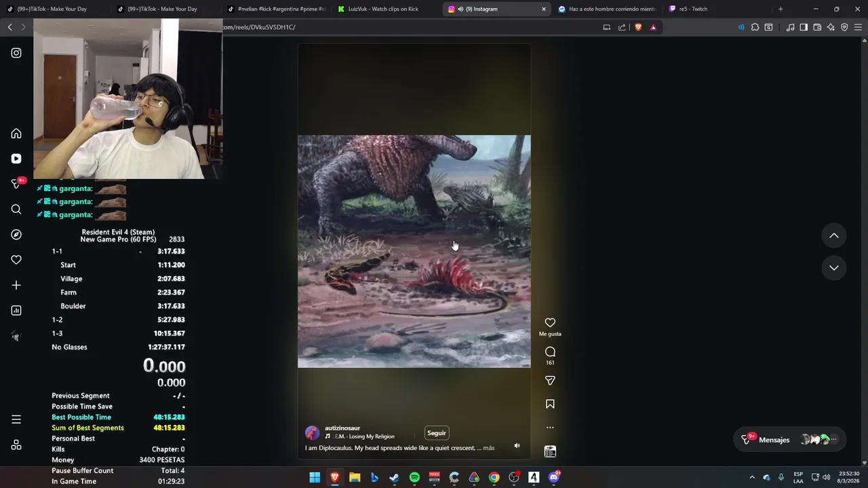Follow autizinosaur with the Seguir button
868x488 pixels.
click(x=437, y=433)
